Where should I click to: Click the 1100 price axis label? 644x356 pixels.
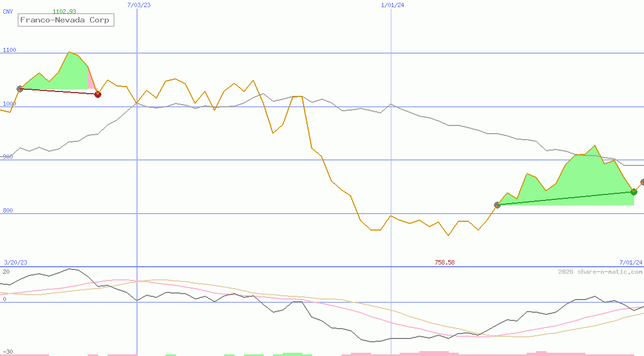tap(9, 50)
